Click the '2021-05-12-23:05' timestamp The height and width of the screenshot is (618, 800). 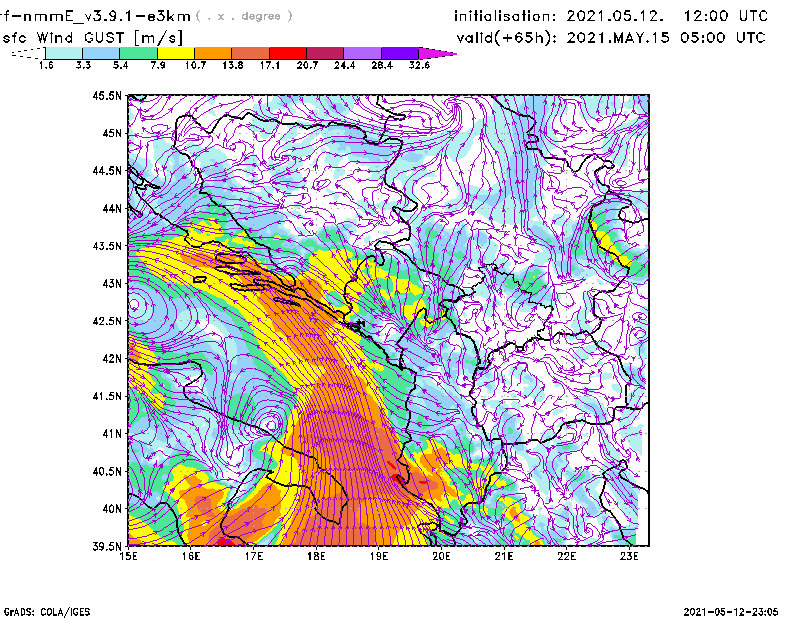(x=731, y=612)
